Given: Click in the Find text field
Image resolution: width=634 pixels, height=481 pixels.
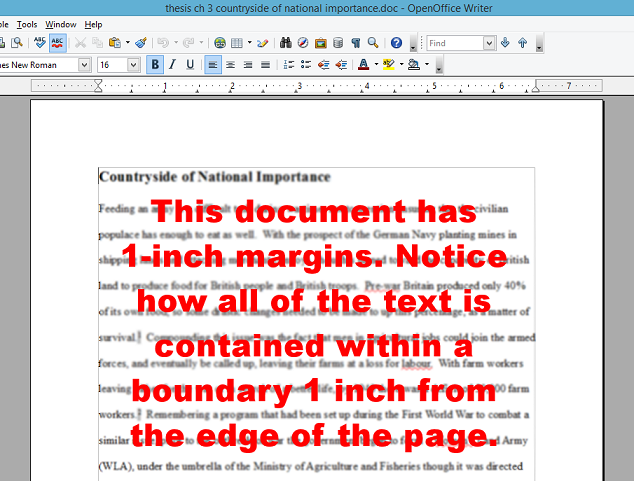Looking at the screenshot, I should tap(455, 43).
